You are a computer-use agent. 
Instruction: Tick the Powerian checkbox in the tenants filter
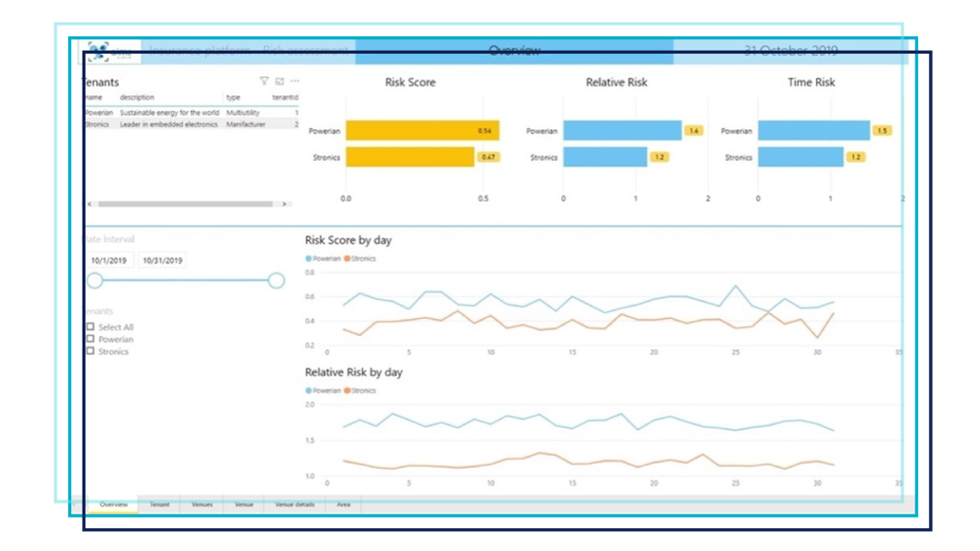(x=90, y=339)
